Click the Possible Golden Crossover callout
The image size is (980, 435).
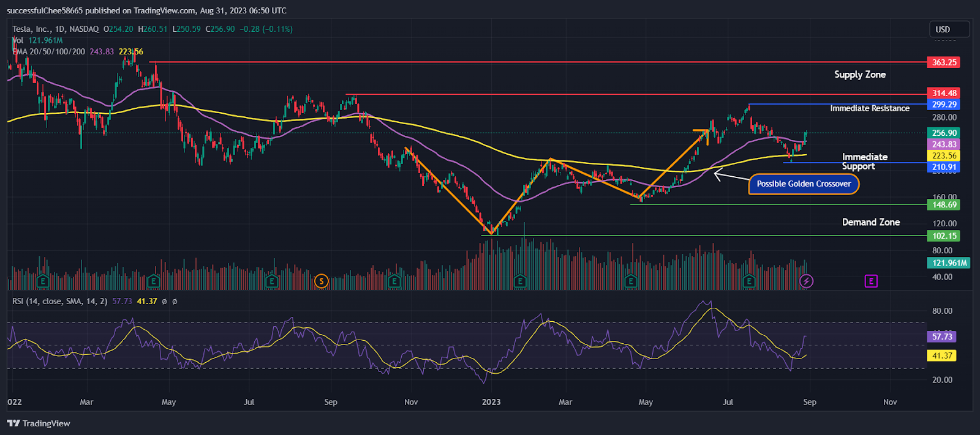click(x=804, y=184)
